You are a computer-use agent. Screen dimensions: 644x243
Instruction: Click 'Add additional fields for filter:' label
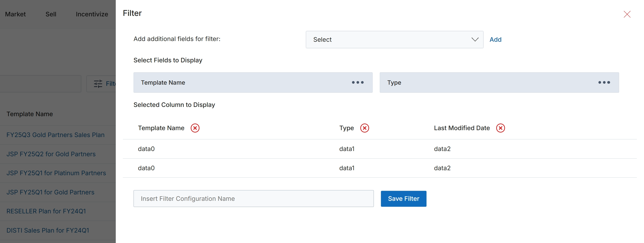177,39
